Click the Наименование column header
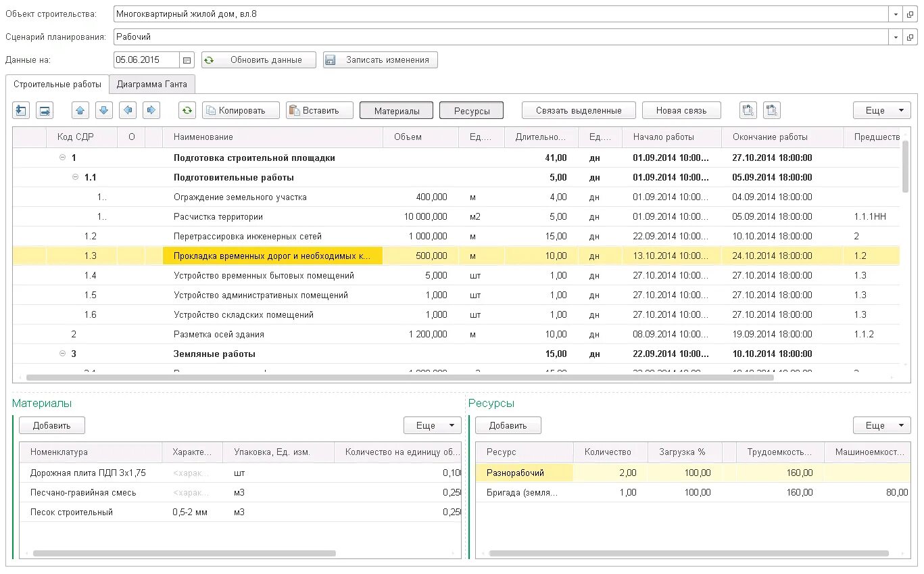This screenshot has height=574, width=924. [x=273, y=137]
